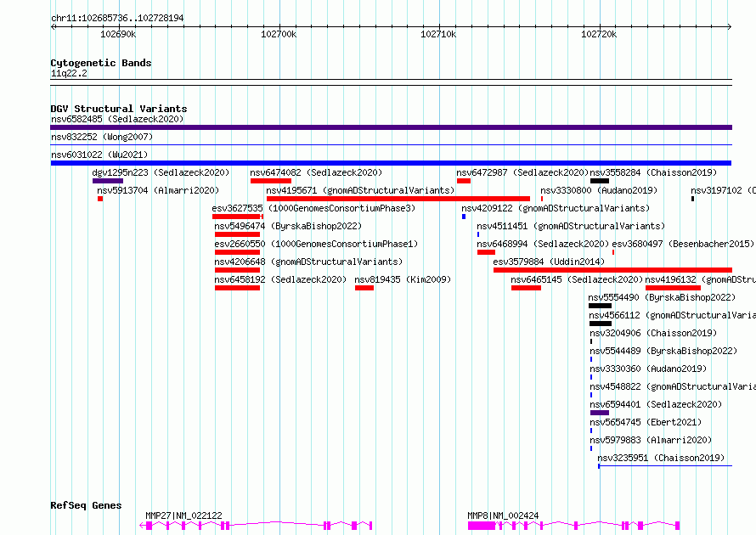Select nsv6474082 (Sedlazeck2020) label
This screenshot has height=535, width=756.
pos(316,172)
